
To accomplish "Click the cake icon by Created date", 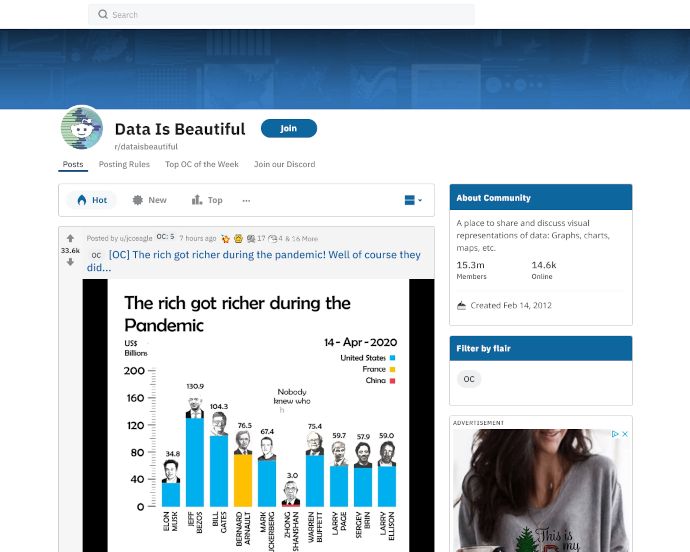I will click(461, 305).
